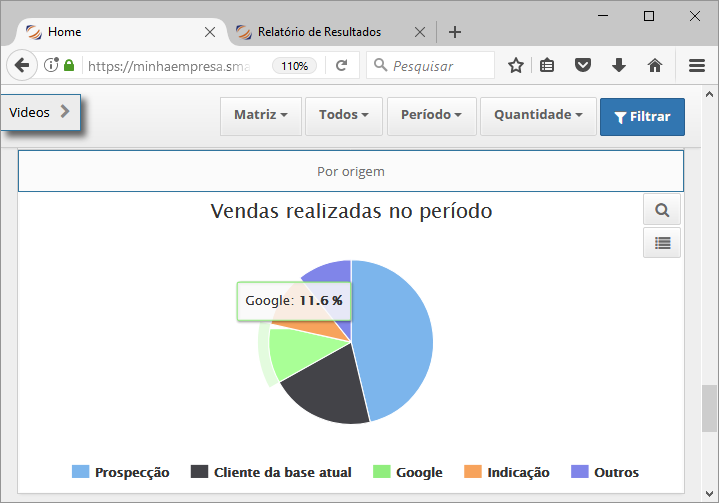Open site information icon in address bar
This screenshot has height=503, width=719.
click(x=51, y=65)
